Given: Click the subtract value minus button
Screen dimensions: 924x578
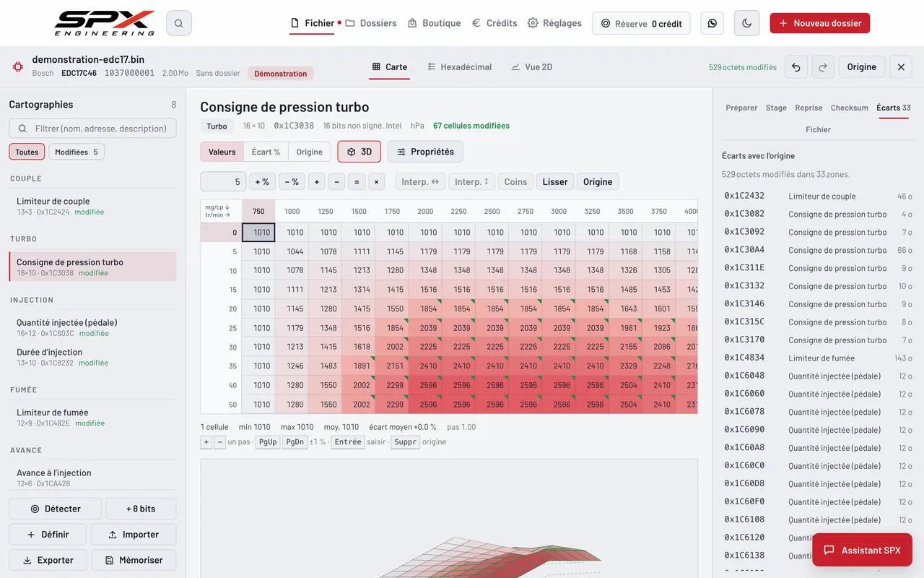Looking at the screenshot, I should (336, 182).
